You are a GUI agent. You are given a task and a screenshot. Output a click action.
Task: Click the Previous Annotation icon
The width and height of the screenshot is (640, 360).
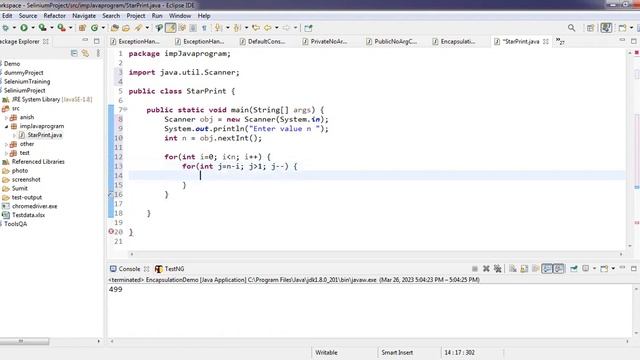238,28
